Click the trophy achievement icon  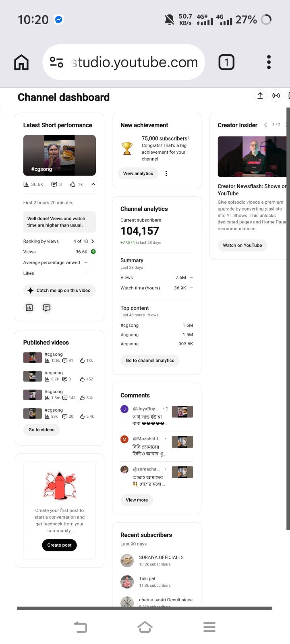[127, 148]
